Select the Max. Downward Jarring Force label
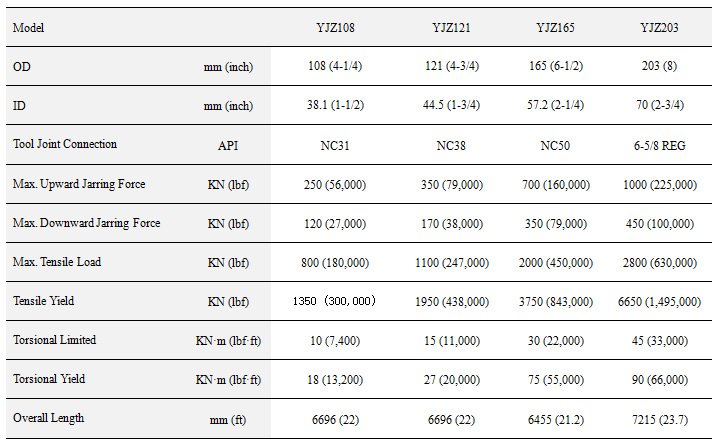Image resolution: width=722 pixels, height=444 pixels. (x=88, y=223)
